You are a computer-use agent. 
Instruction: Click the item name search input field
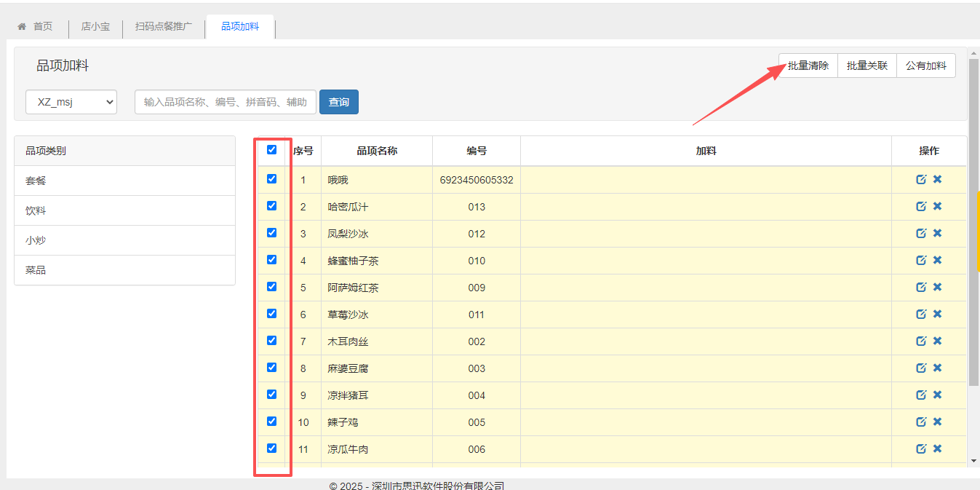tap(225, 102)
